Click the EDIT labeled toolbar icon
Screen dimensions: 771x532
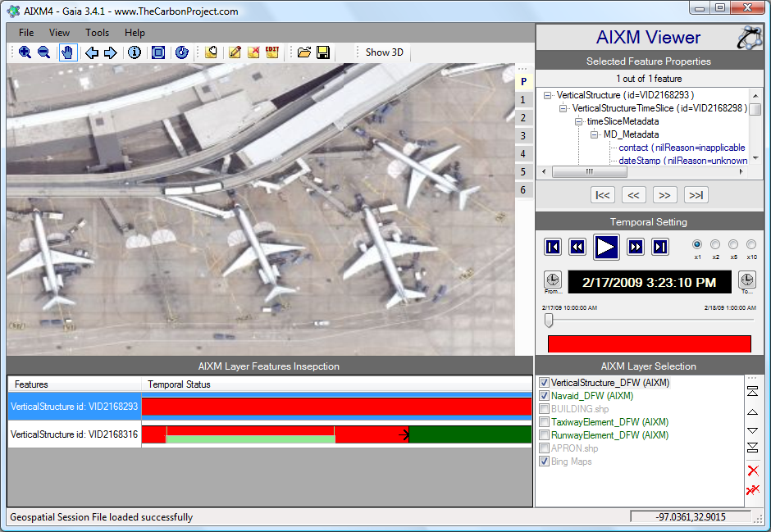tap(272, 52)
